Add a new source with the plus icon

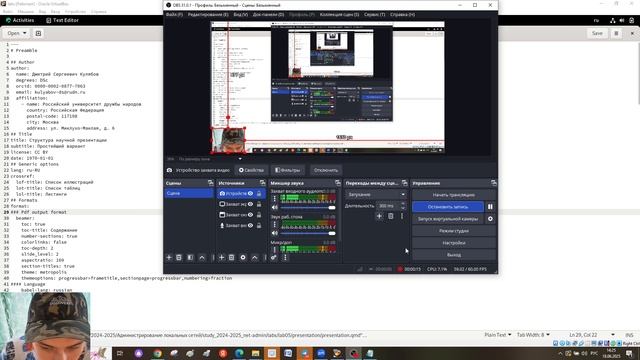[222, 258]
